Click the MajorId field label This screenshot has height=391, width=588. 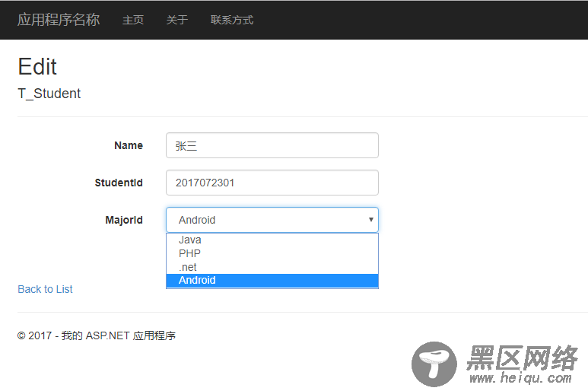point(124,220)
